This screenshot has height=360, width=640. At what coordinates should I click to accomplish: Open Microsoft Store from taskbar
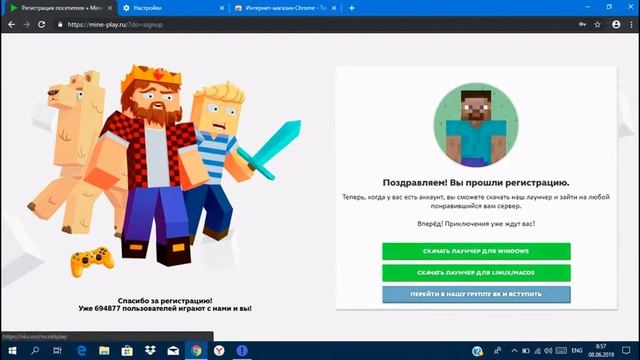click(127, 351)
